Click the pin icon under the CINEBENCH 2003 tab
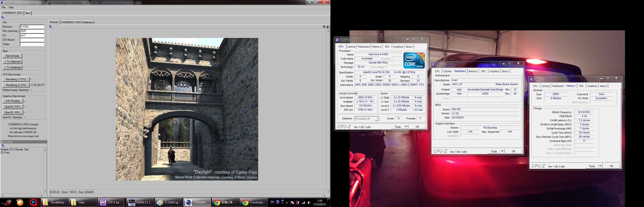This screenshot has width=644, height=207. coord(3,17)
